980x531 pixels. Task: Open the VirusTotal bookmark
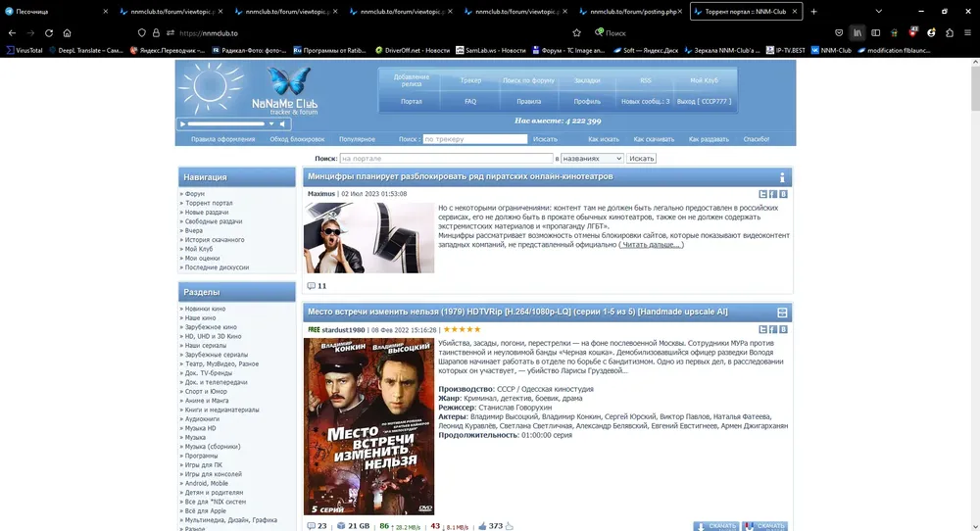tap(25, 51)
